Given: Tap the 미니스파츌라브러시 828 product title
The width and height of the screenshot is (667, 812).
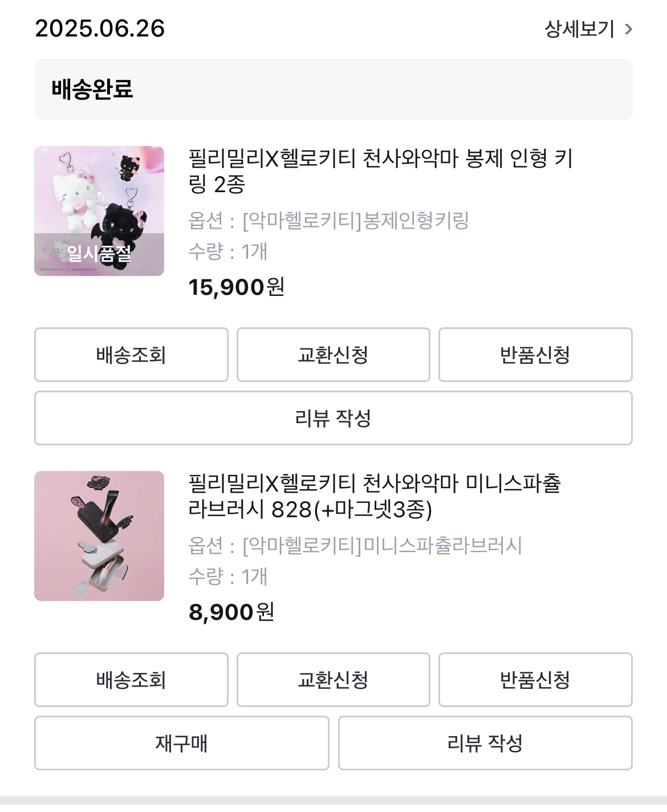Looking at the screenshot, I should coord(375,496).
